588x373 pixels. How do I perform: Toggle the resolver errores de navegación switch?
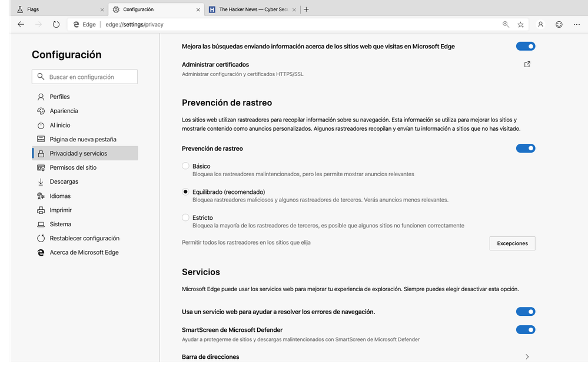(x=526, y=312)
